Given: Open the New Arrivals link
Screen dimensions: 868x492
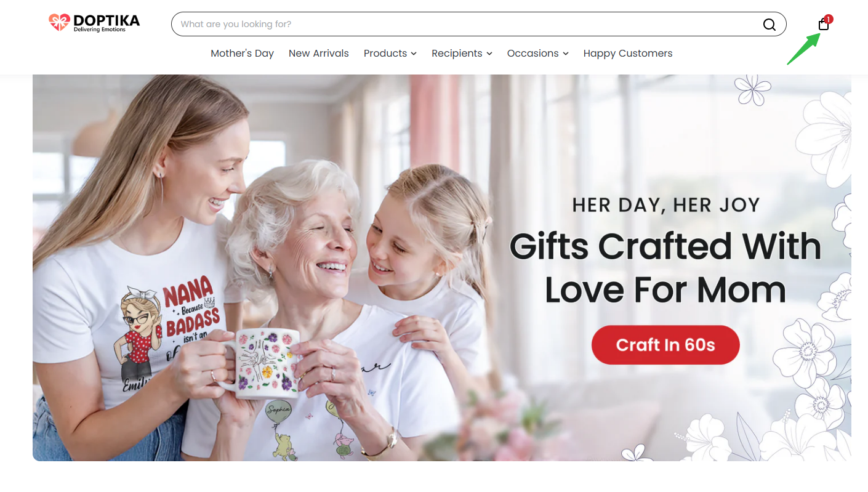Looking at the screenshot, I should click(319, 54).
